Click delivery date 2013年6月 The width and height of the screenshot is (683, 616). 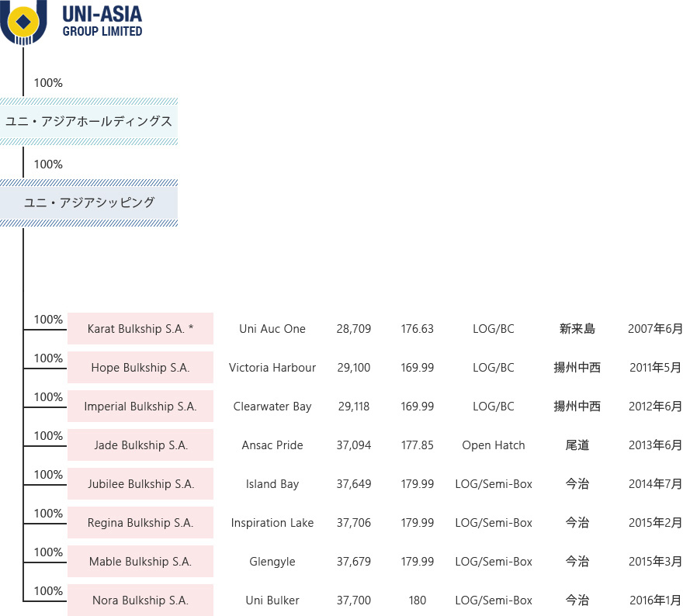pyautogui.click(x=655, y=445)
